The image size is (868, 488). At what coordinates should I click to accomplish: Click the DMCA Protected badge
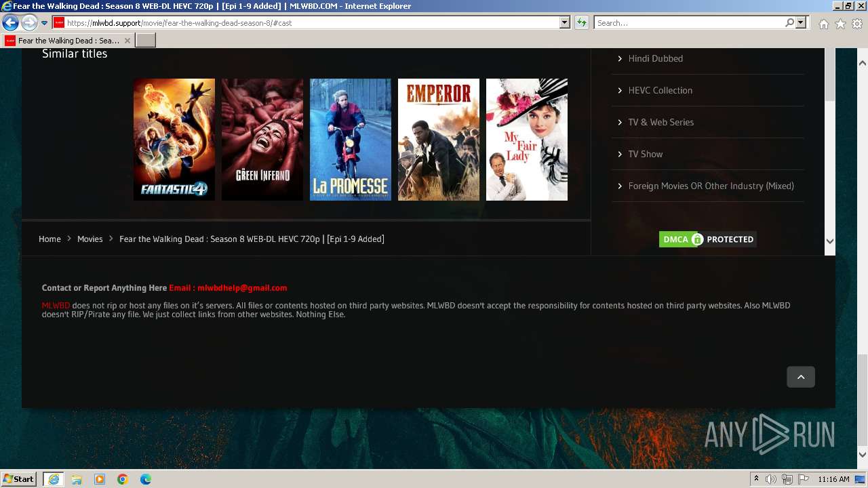coord(708,239)
